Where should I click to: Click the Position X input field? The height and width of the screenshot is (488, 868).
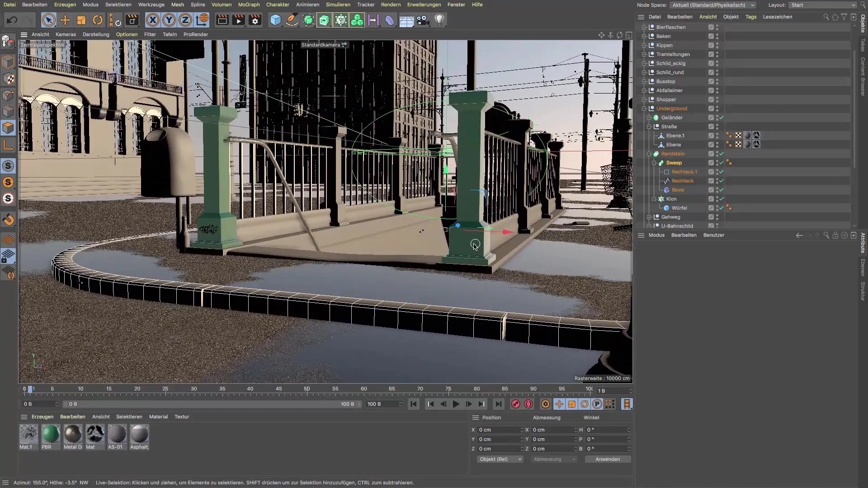tap(500, 430)
